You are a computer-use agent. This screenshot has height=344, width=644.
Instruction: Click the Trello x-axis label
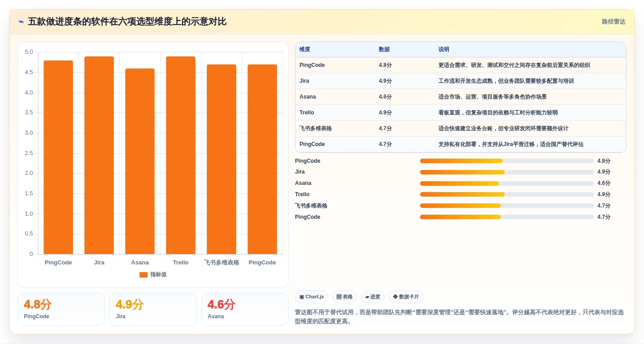[x=181, y=263]
